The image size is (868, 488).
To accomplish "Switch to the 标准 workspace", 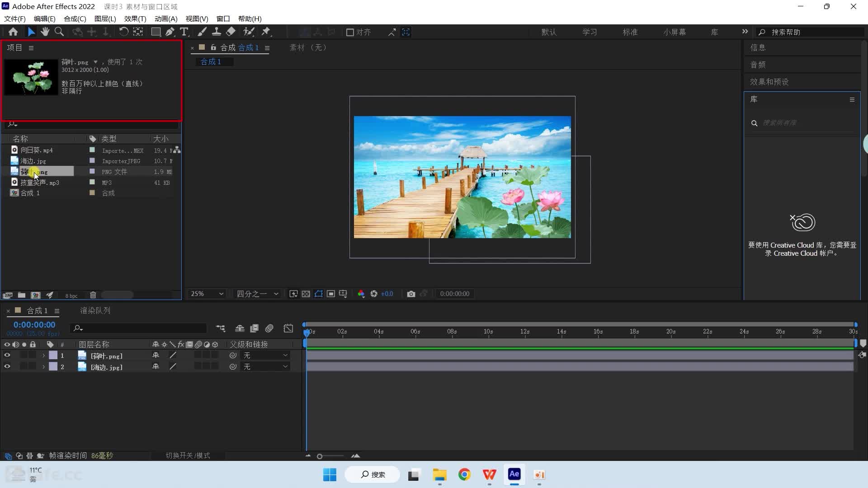I will [630, 32].
